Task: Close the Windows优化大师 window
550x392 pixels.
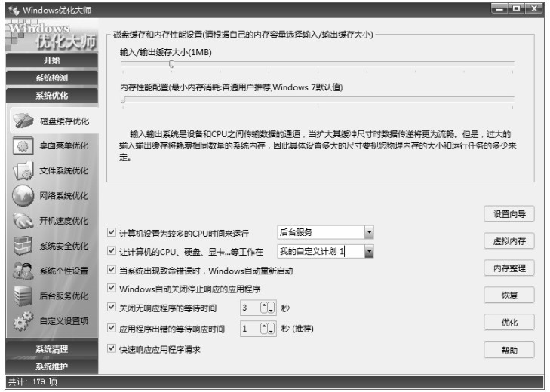Action: pos(534,8)
